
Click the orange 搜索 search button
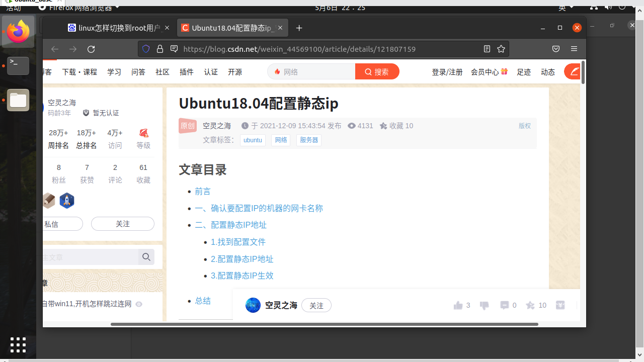coord(377,72)
